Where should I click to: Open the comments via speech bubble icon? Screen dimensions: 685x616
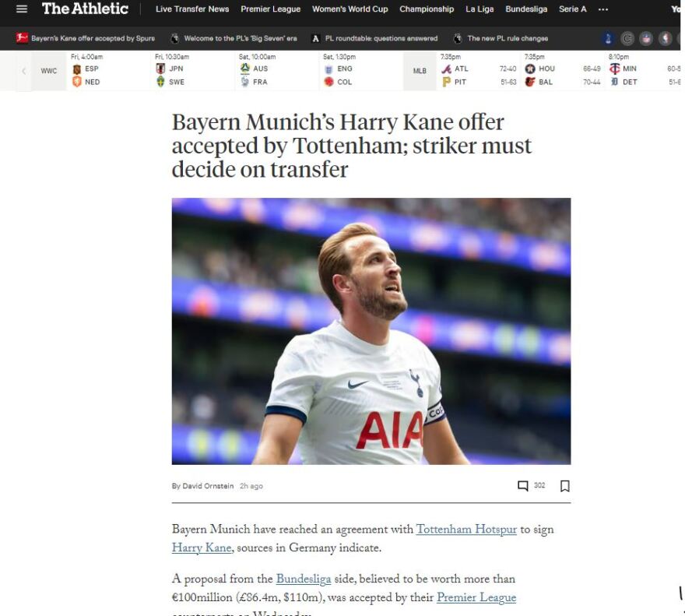(x=522, y=486)
